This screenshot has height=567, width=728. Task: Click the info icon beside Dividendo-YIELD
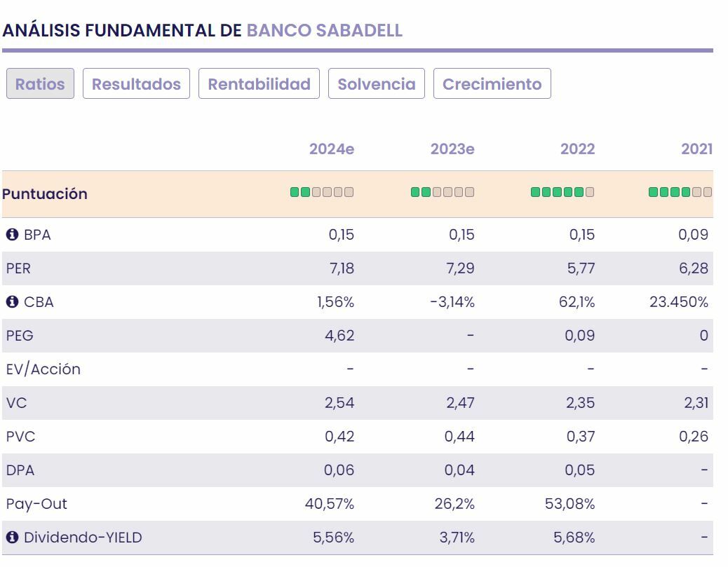click(12, 538)
